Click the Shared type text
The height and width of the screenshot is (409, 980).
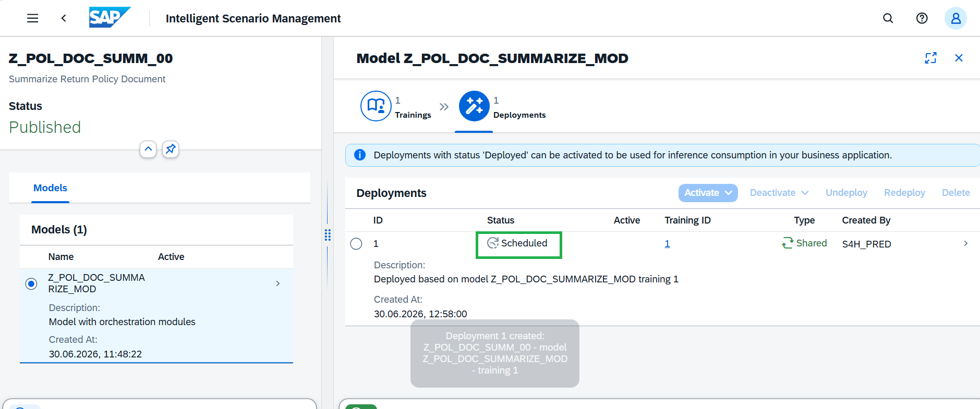(812, 243)
